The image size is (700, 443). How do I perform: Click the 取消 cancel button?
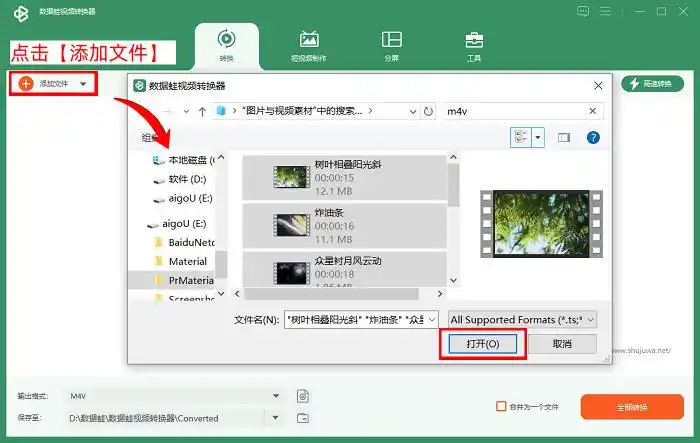point(562,344)
